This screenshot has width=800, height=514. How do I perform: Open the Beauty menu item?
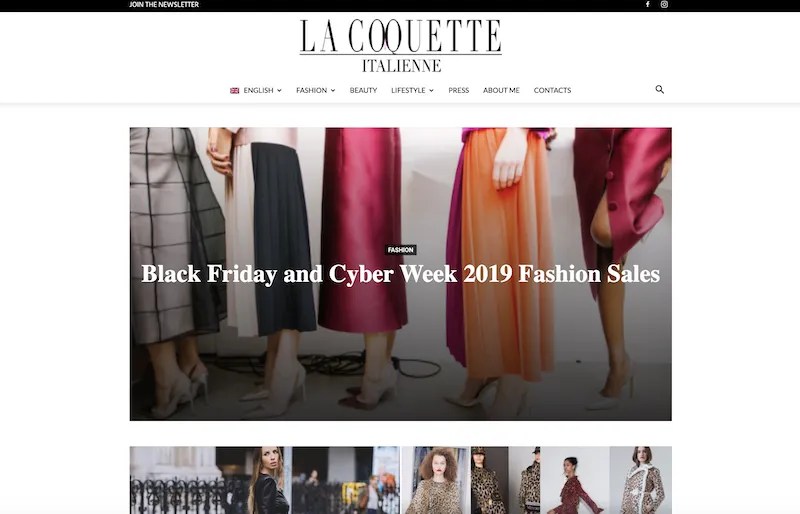click(x=363, y=90)
